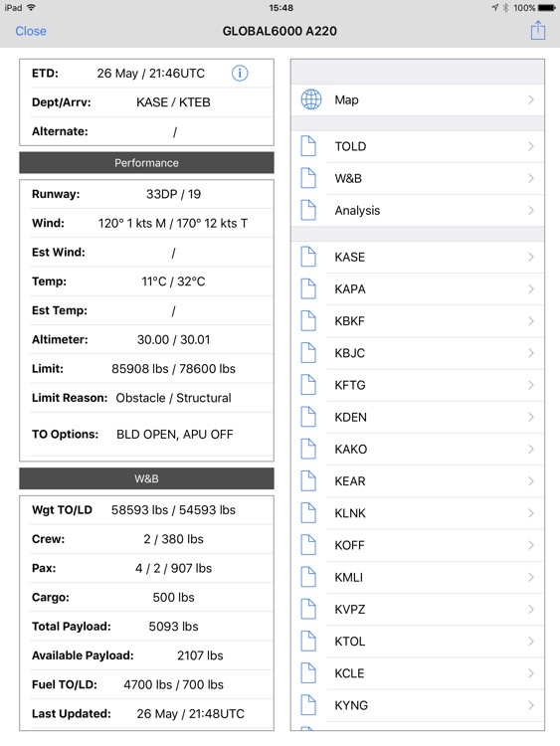Open the W&B document chevron
This screenshot has height=746, width=560.
[x=531, y=178]
